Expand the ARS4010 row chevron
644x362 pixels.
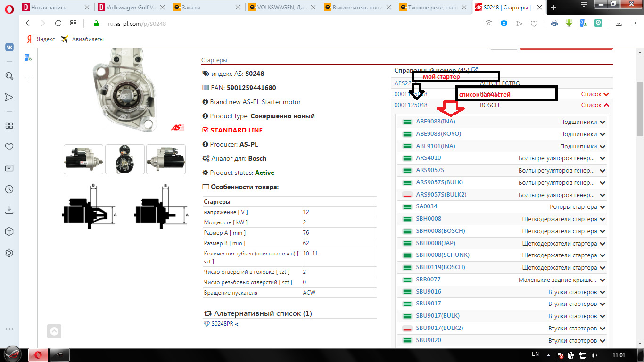click(x=603, y=158)
